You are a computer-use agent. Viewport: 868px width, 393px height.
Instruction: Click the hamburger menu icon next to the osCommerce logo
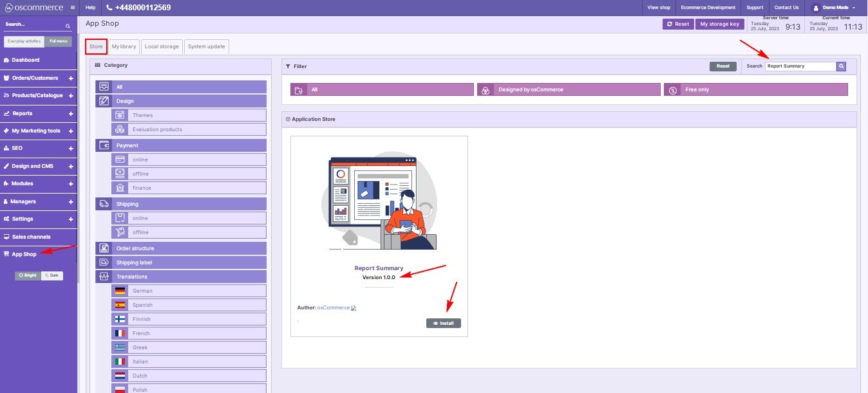73,8
